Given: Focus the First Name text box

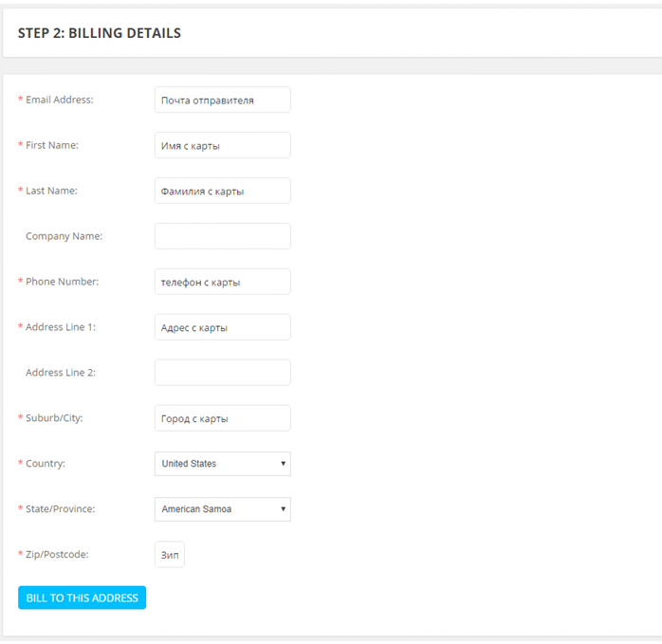Looking at the screenshot, I should (222, 145).
